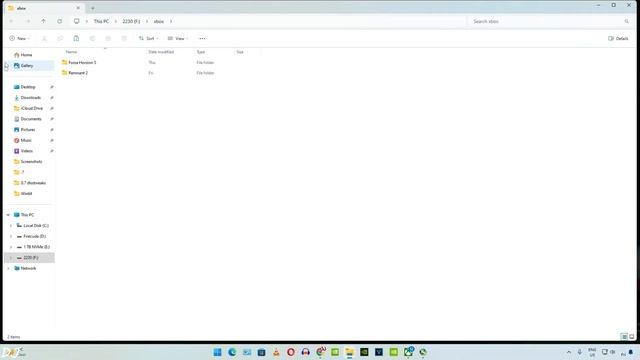This screenshot has height=360, width=640.
Task: Click the Delete trash icon in toolbar
Action: pos(124,38)
